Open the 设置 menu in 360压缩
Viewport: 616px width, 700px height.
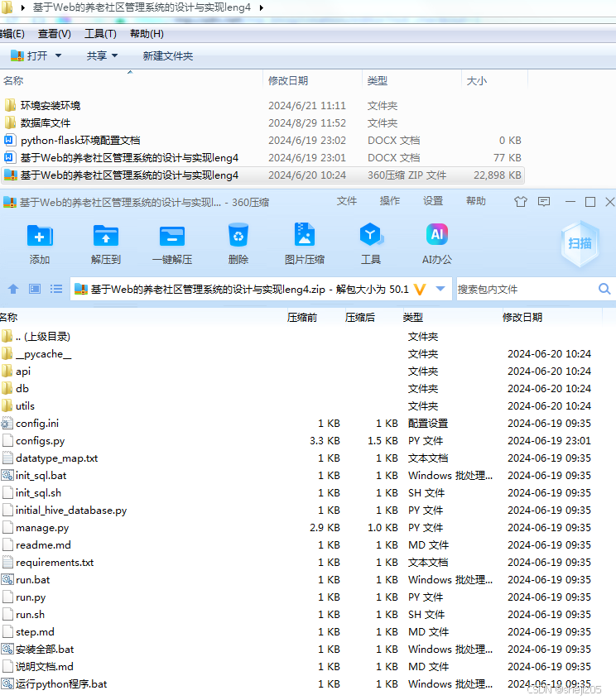click(x=433, y=201)
